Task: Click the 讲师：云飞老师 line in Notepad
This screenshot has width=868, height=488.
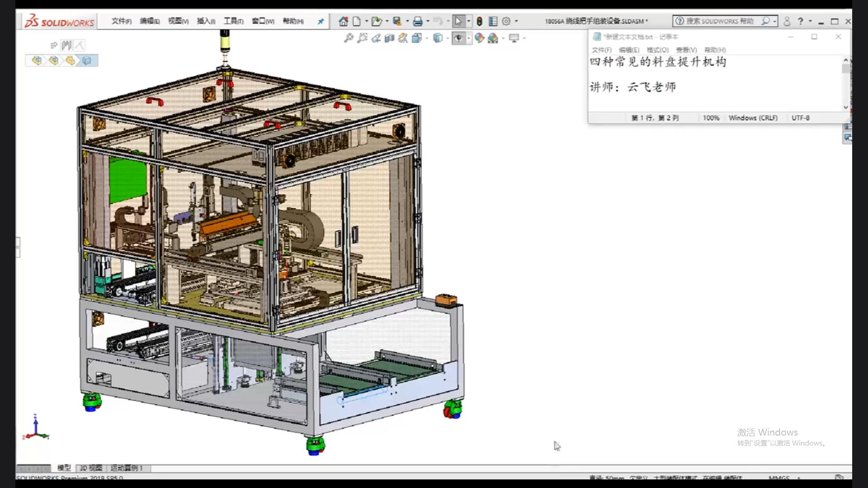Action: (x=633, y=87)
